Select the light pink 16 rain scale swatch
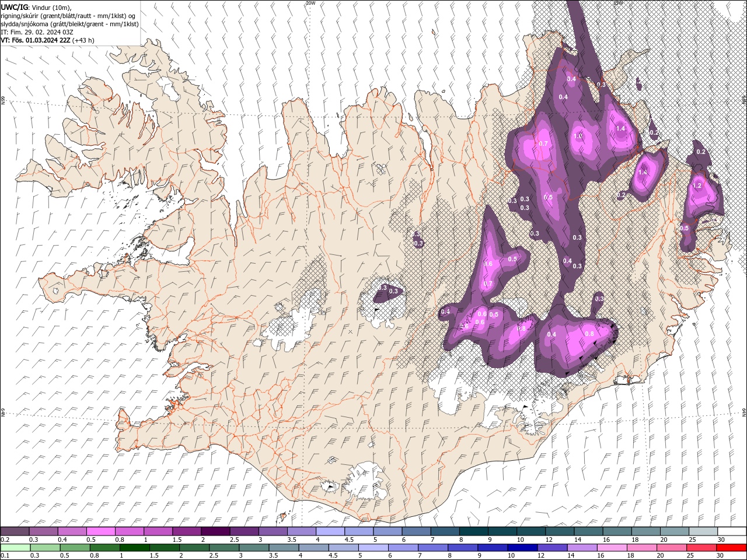This screenshot has width=747, height=560. coord(612,548)
